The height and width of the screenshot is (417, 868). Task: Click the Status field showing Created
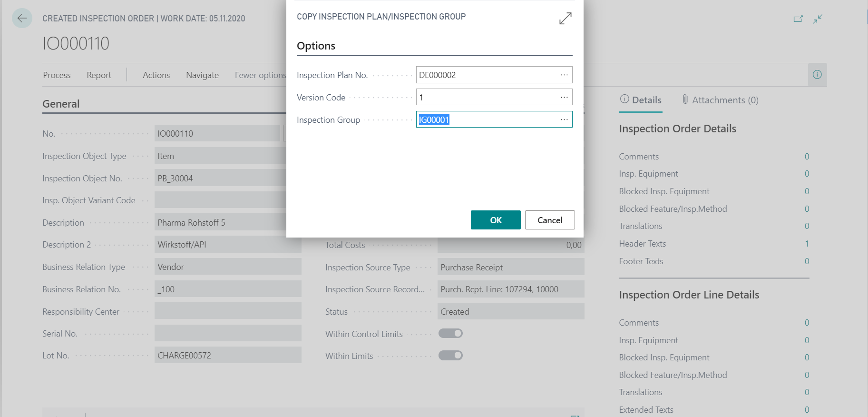pos(511,311)
